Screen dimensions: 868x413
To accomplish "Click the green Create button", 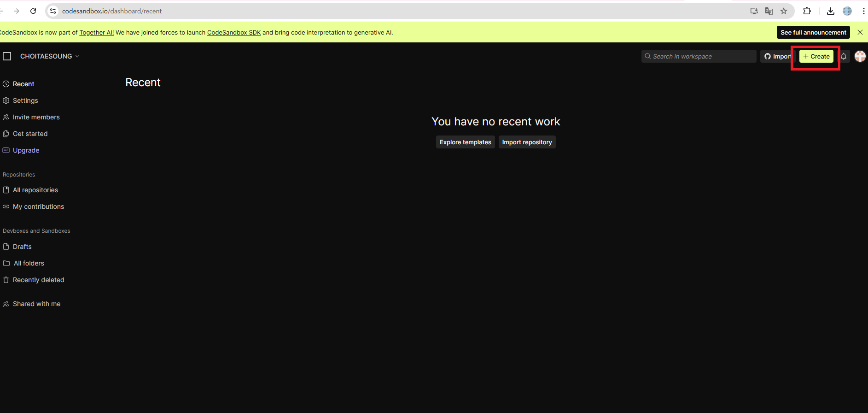I will [816, 56].
